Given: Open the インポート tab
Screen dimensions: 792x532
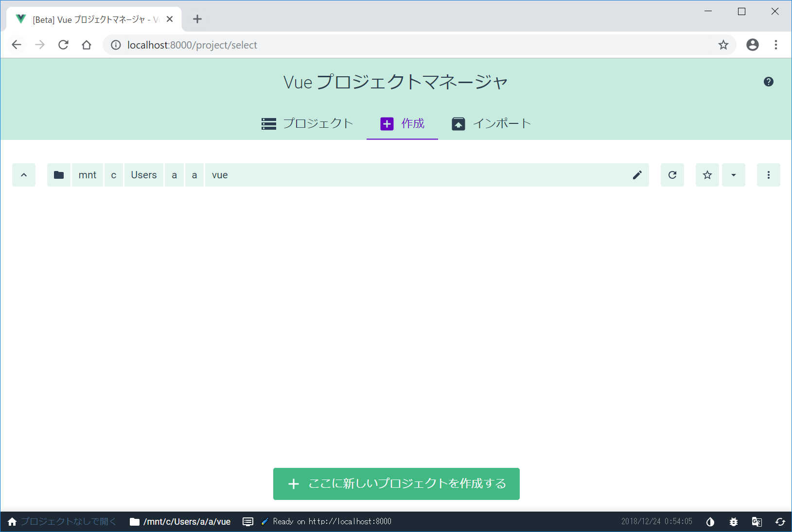Looking at the screenshot, I should [x=491, y=123].
